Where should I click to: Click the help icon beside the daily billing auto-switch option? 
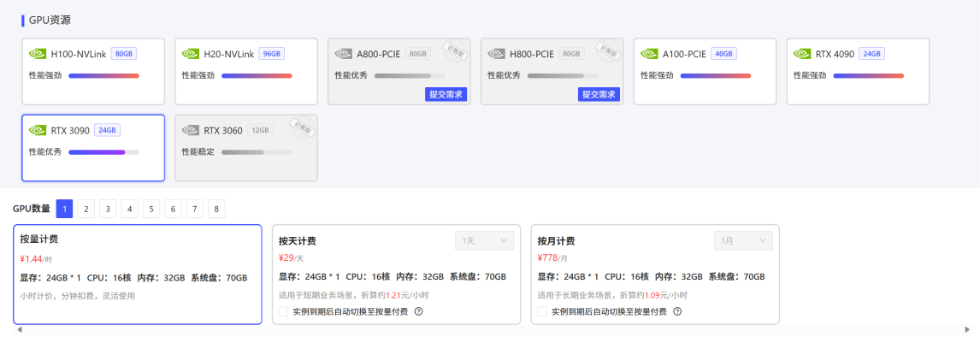(419, 311)
